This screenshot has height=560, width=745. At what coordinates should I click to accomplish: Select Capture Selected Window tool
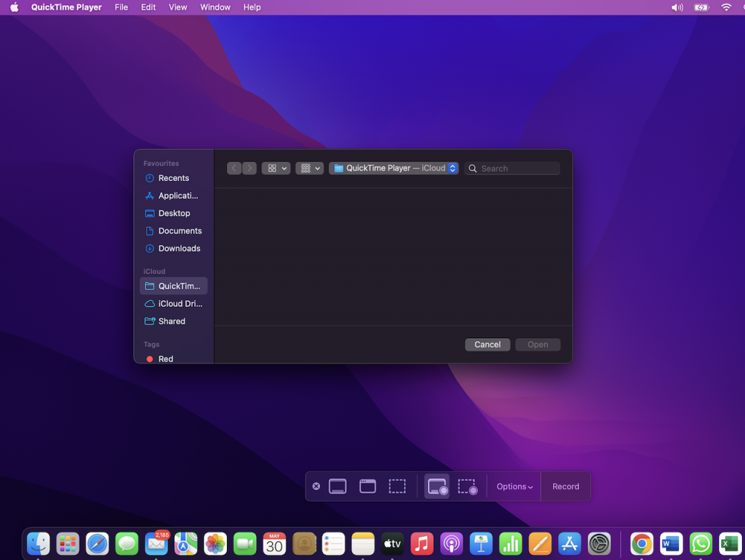point(367,487)
